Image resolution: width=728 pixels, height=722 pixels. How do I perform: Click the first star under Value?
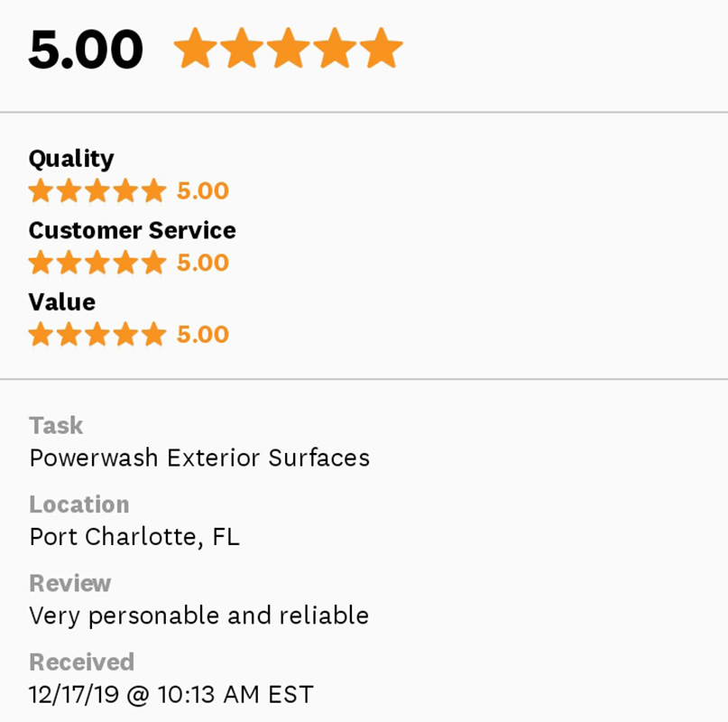coord(41,335)
